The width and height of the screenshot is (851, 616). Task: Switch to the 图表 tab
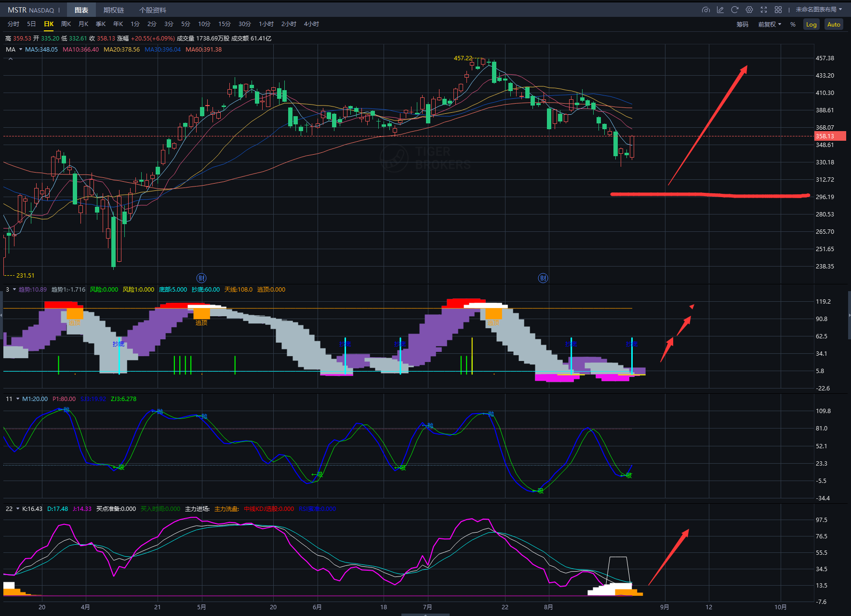click(x=81, y=10)
